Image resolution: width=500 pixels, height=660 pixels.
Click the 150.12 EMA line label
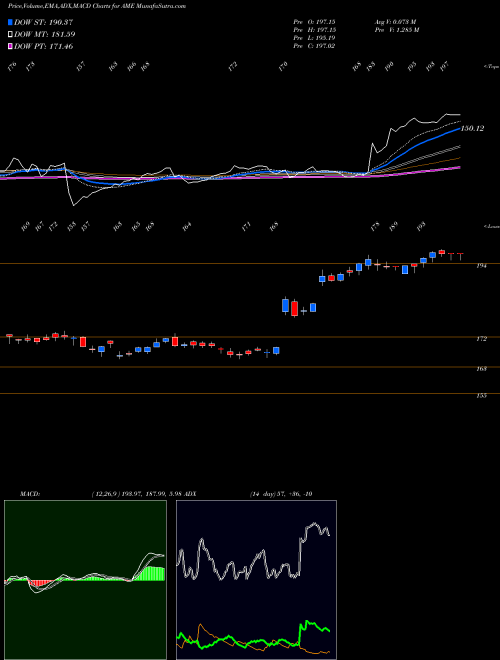(472, 128)
